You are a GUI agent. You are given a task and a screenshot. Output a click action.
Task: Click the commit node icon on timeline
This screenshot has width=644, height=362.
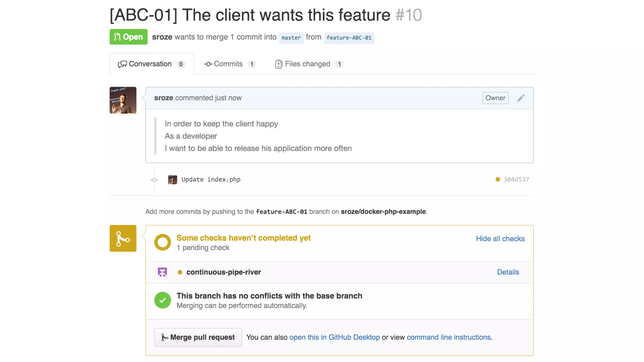pyautogui.click(x=154, y=180)
